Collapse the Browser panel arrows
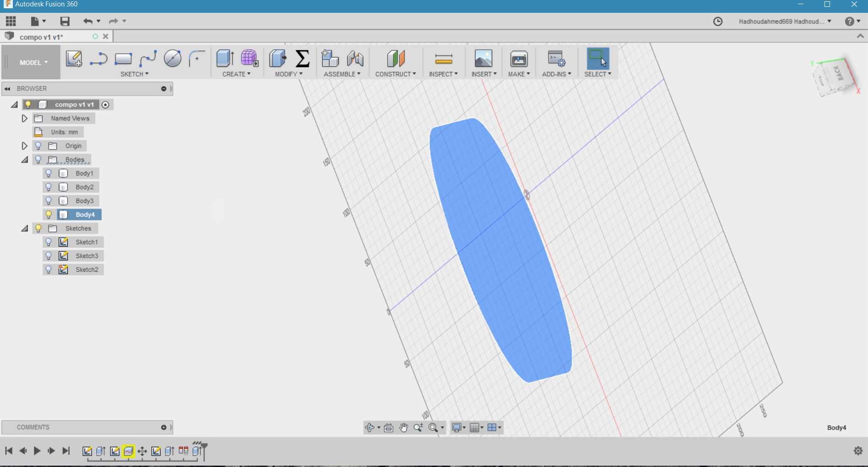This screenshot has width=868, height=467. pos(7,88)
